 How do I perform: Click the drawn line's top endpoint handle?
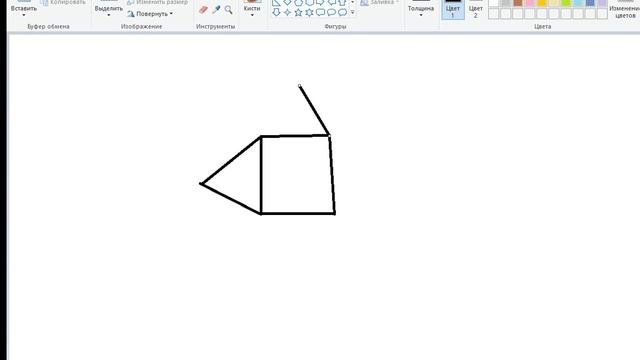click(300, 86)
